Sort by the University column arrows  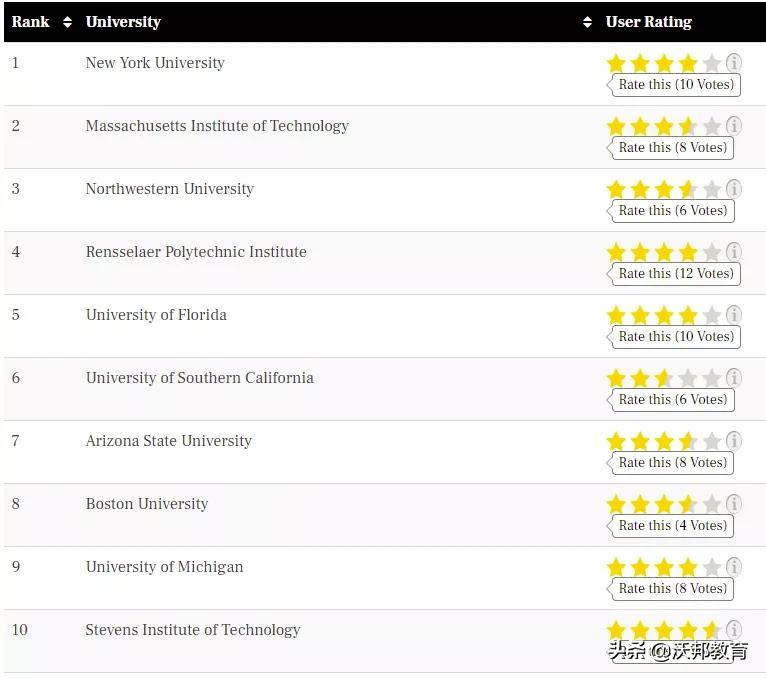tap(587, 22)
